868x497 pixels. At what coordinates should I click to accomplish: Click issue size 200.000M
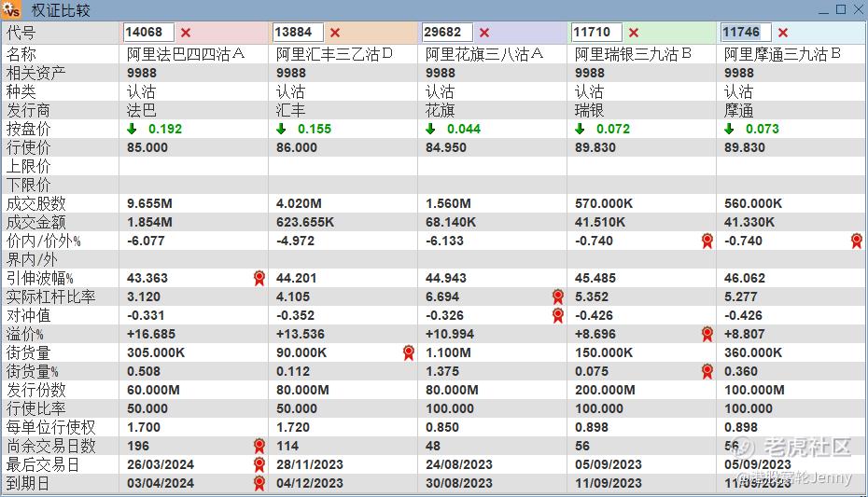tap(605, 390)
